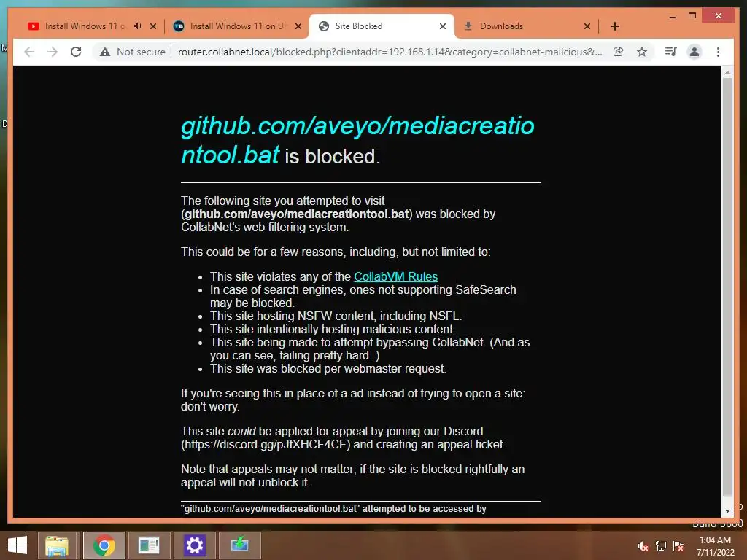
Task: Minimize the Chrome window
Action: tap(672, 16)
